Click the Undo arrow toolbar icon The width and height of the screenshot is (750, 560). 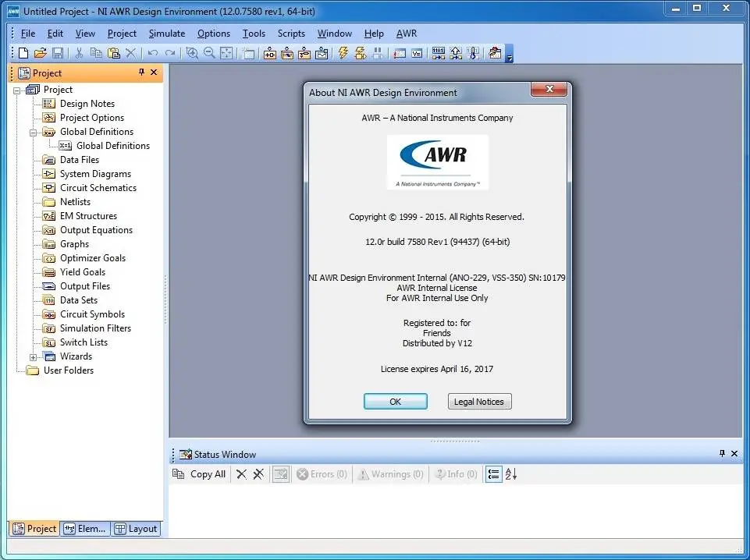(x=153, y=53)
